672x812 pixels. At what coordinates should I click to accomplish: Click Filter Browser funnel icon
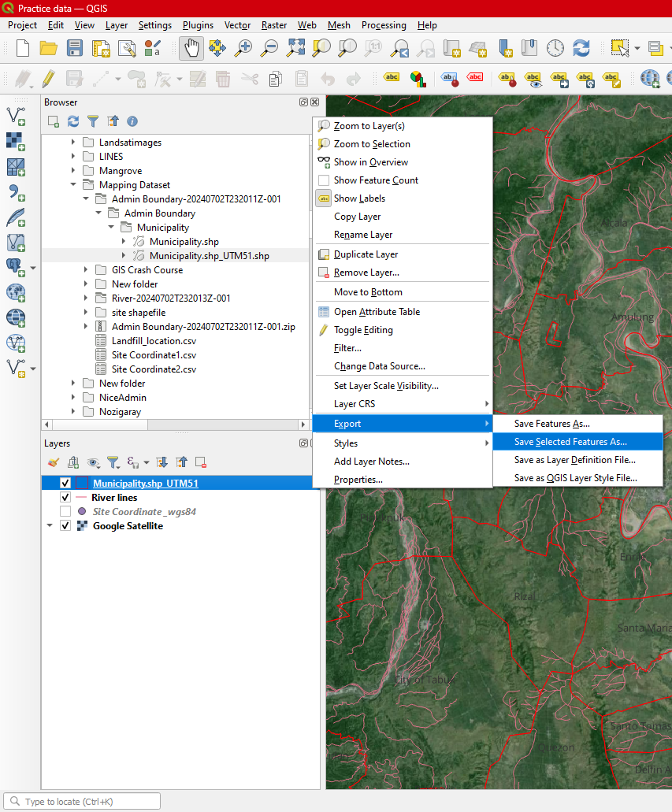click(x=93, y=121)
